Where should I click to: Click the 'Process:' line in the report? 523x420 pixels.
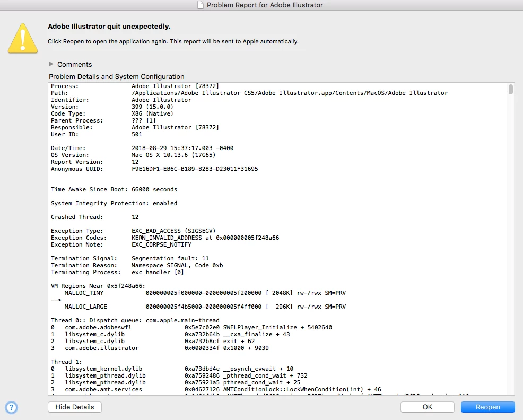135,86
